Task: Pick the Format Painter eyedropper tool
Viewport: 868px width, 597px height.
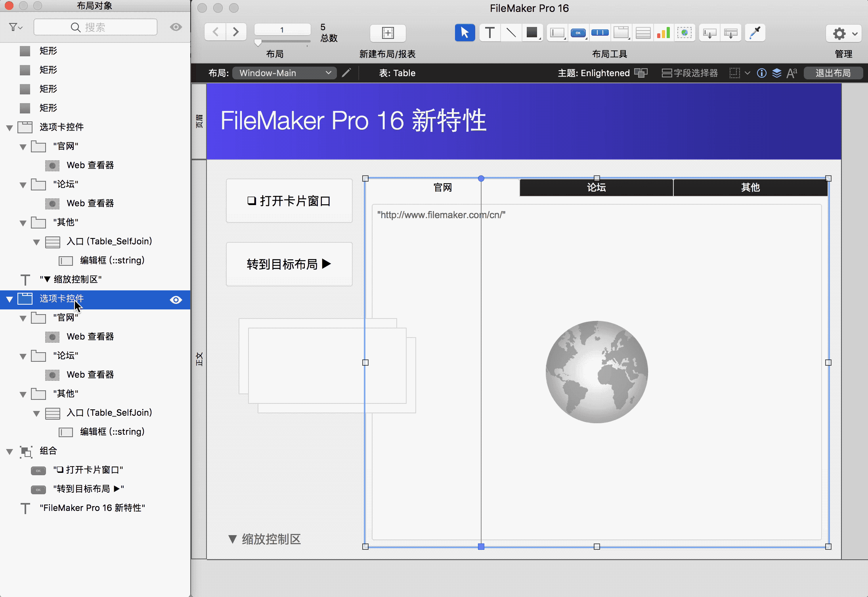Action: (x=755, y=33)
